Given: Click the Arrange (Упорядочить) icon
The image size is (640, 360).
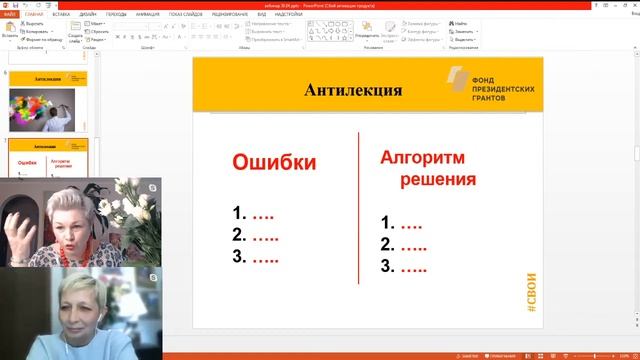Looking at the screenshot, I should coord(367,27).
